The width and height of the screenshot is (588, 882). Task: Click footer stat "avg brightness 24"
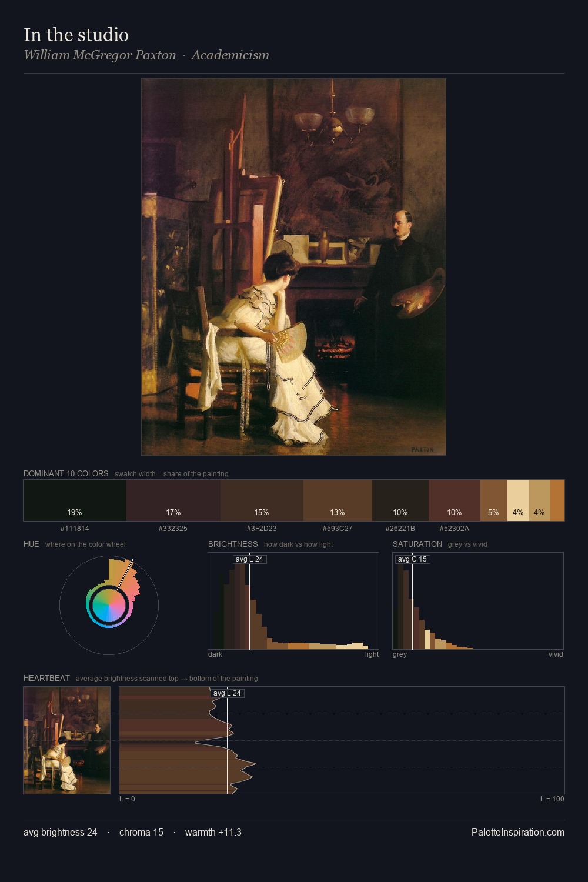tap(61, 832)
